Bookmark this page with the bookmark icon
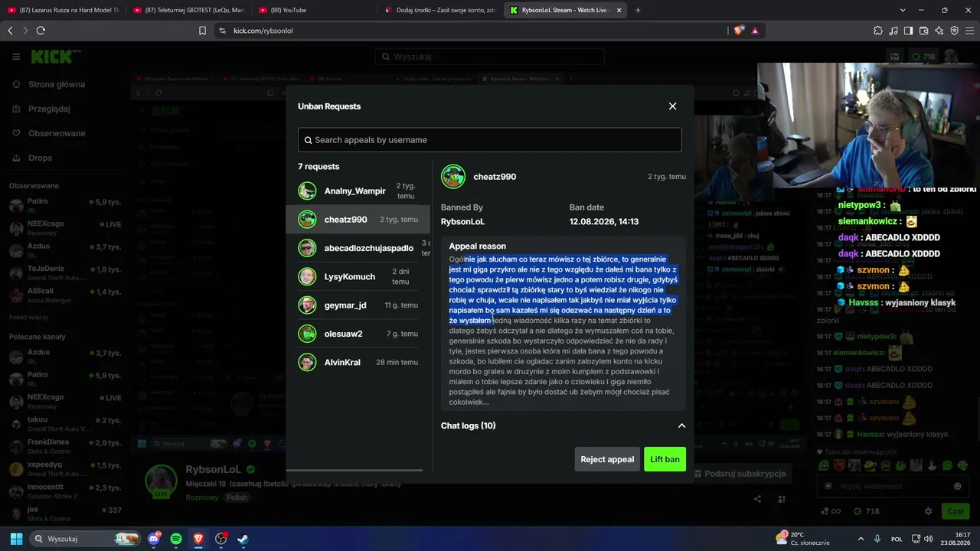The height and width of the screenshot is (551, 980). 202,31
